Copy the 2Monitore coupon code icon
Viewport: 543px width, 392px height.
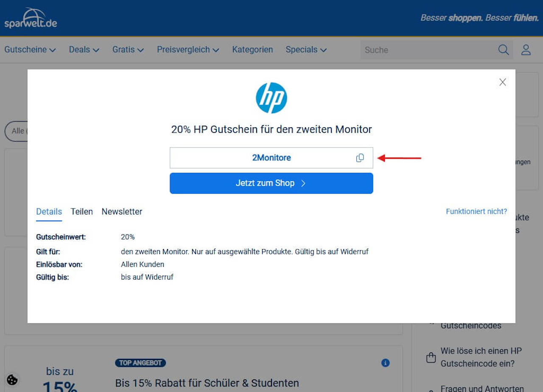(x=360, y=158)
